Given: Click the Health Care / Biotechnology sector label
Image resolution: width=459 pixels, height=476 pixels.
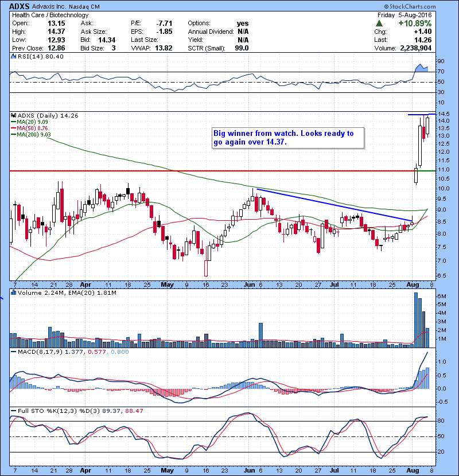Looking at the screenshot, I should 50,15.
